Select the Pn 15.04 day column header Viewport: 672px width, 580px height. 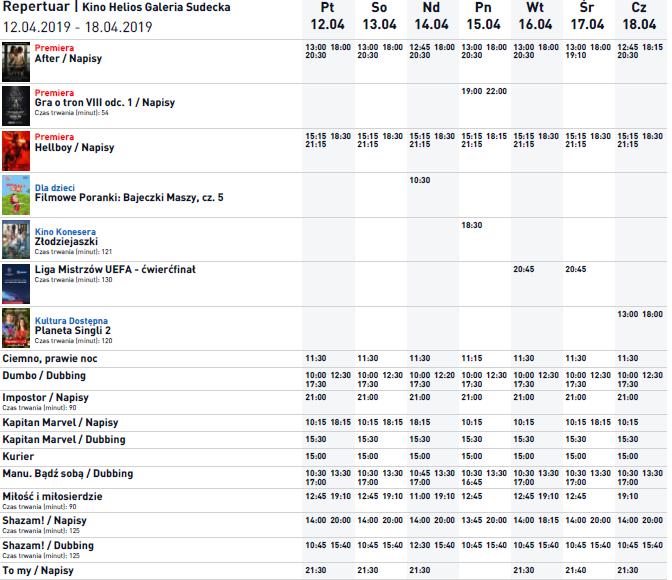483,16
